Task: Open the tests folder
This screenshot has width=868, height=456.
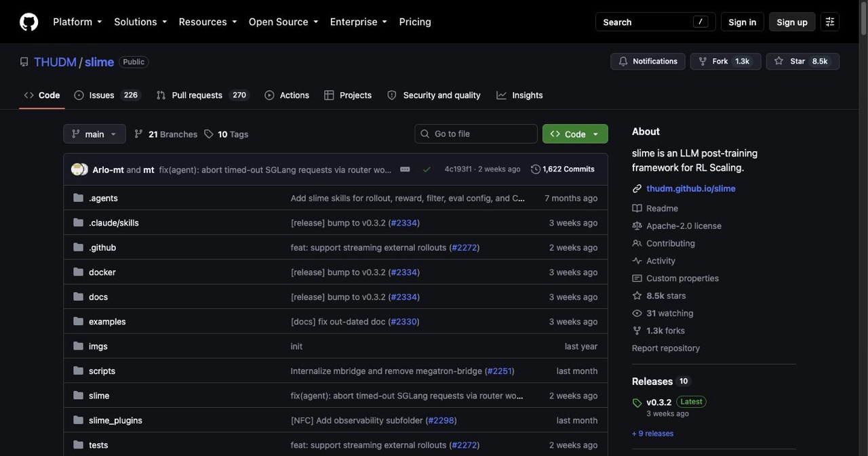Action: [98, 445]
